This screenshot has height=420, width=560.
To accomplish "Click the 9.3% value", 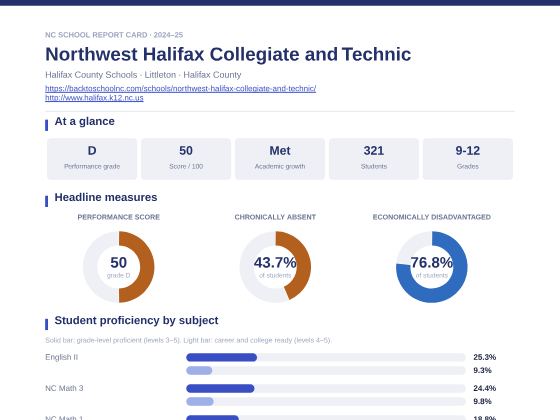I will 482,370.
